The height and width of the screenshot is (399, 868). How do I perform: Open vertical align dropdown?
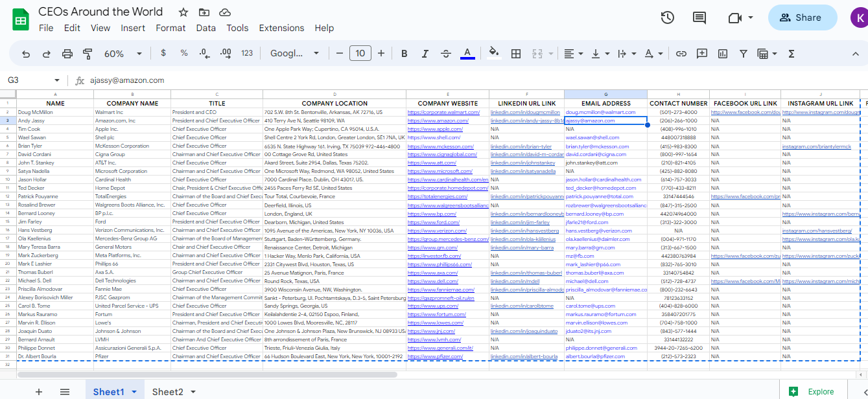601,54
